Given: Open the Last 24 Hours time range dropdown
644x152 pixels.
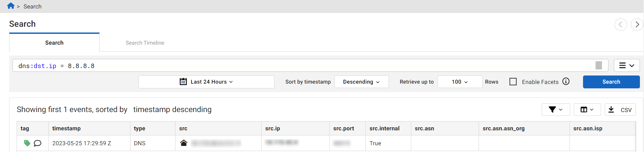Looking at the screenshot, I should pyautogui.click(x=206, y=82).
